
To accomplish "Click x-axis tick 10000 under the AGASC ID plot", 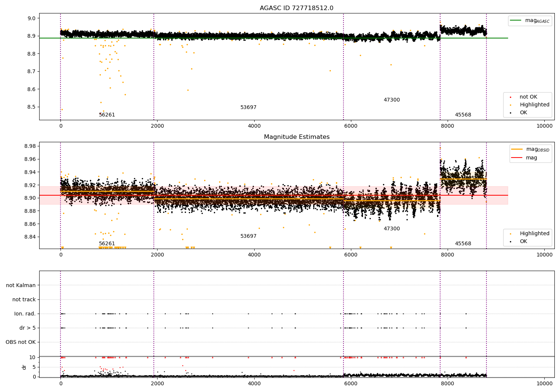I will click(544, 126).
